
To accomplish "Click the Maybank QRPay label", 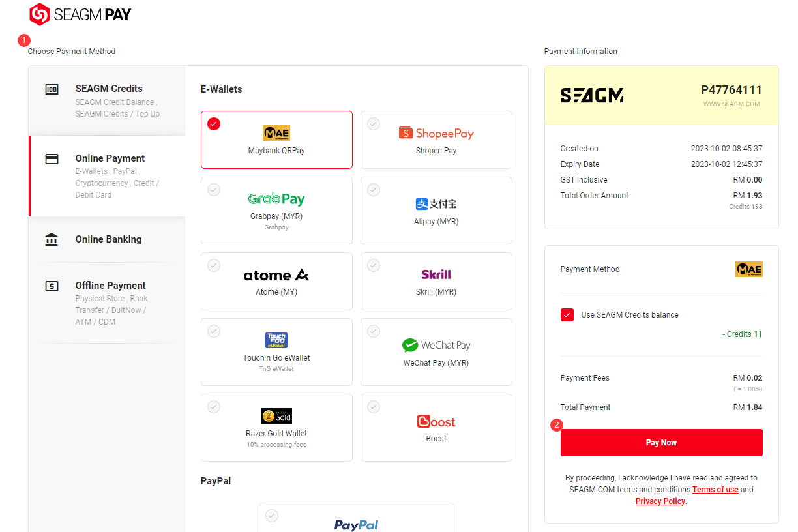I will [276, 151].
